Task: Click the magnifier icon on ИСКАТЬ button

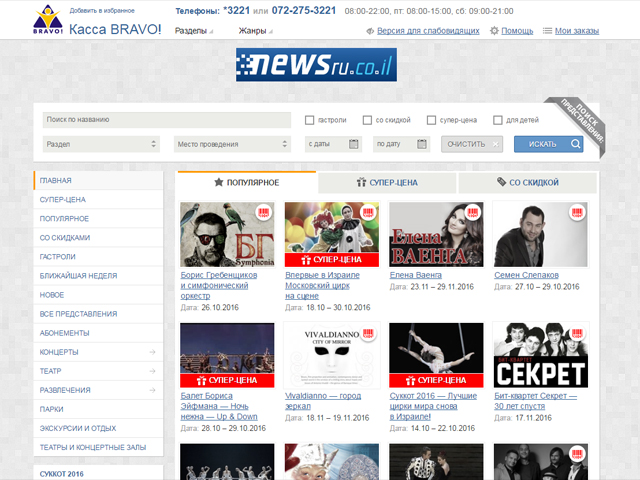Action: click(576, 144)
